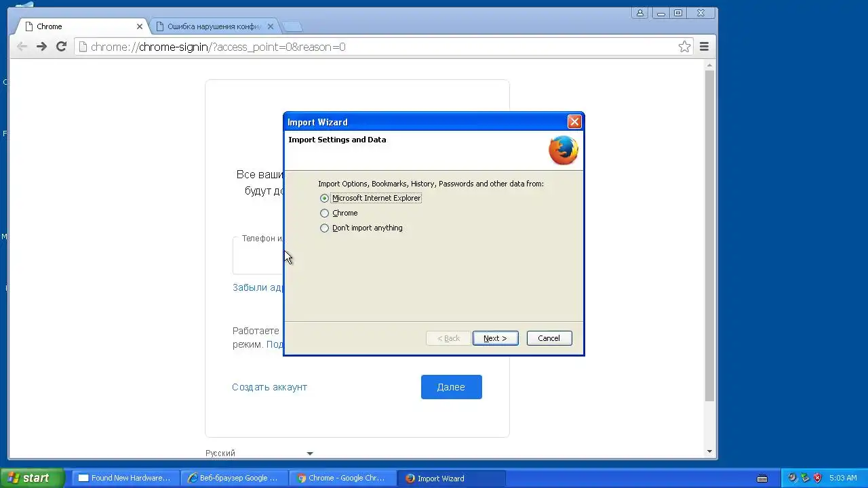
Task: Open the Windows start menu
Action: [32, 478]
